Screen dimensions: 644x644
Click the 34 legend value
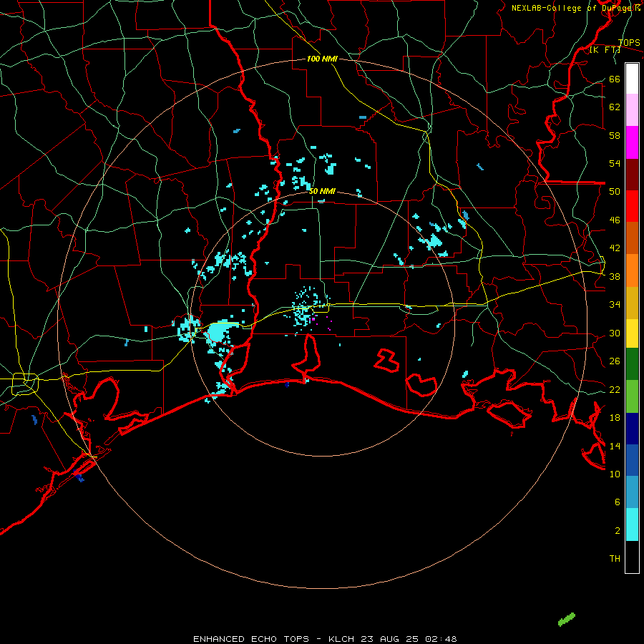(615, 304)
